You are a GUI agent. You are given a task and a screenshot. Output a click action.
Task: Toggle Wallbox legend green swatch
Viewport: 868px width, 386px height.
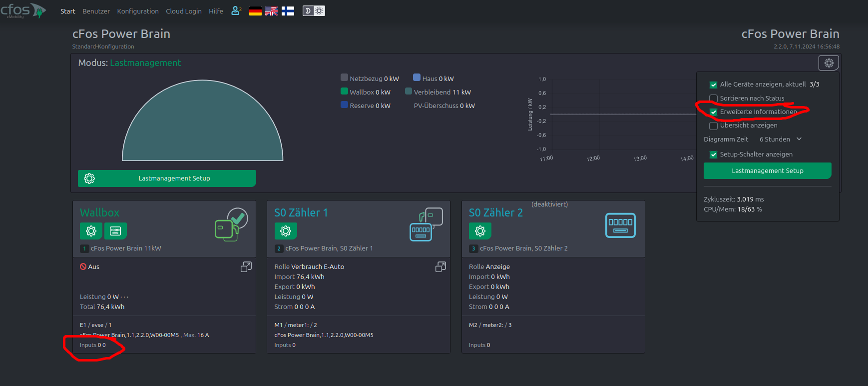pyautogui.click(x=344, y=91)
